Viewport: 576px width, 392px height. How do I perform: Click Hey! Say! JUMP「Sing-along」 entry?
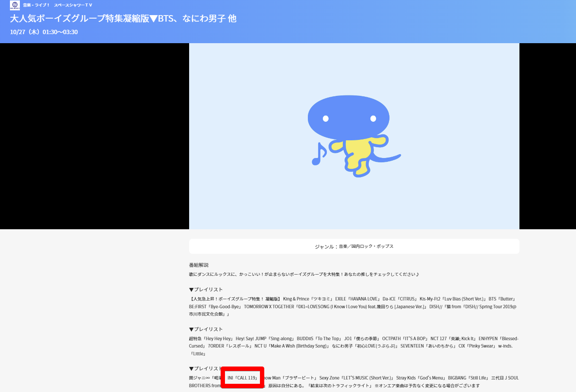(265, 339)
